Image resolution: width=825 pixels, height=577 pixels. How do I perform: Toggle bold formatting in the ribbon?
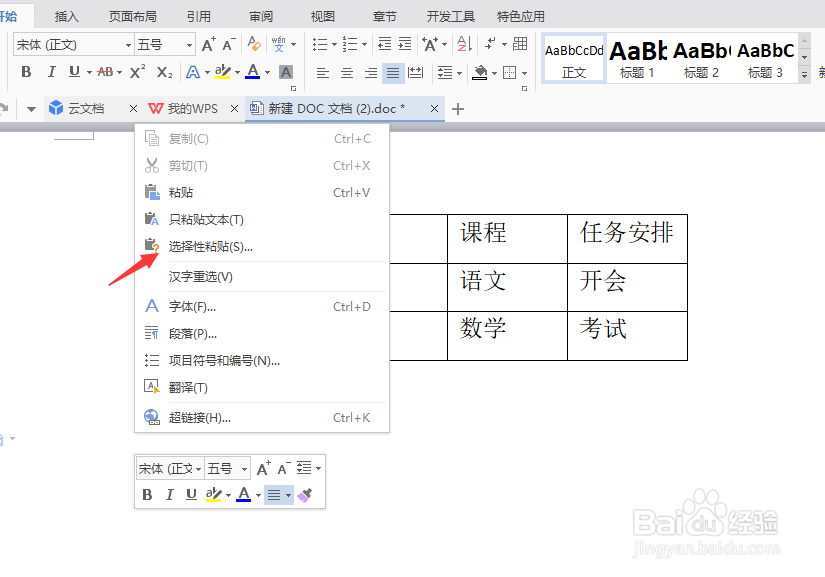pyautogui.click(x=25, y=72)
